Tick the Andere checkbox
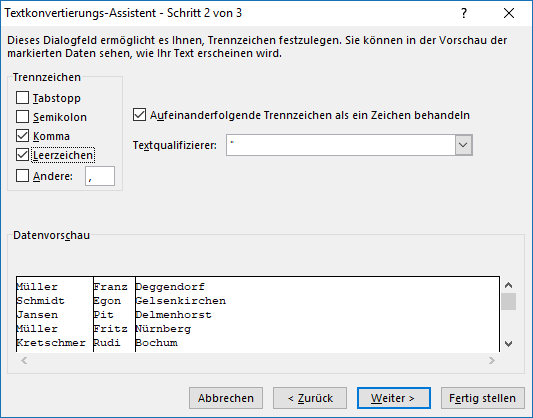 click(x=22, y=176)
